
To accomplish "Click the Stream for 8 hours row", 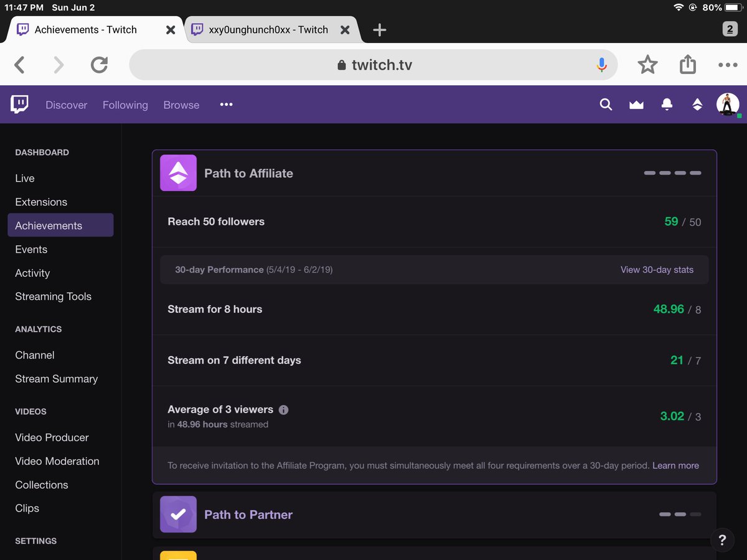I will (435, 309).
